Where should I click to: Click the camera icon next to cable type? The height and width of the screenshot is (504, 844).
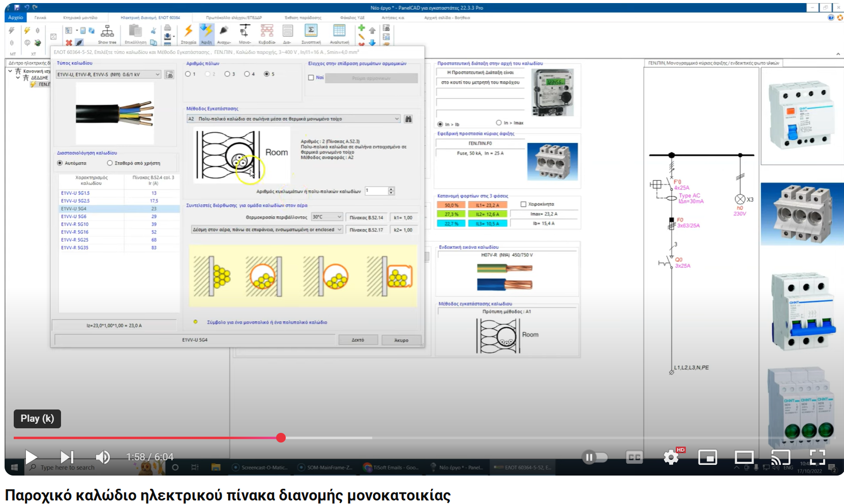(x=169, y=74)
